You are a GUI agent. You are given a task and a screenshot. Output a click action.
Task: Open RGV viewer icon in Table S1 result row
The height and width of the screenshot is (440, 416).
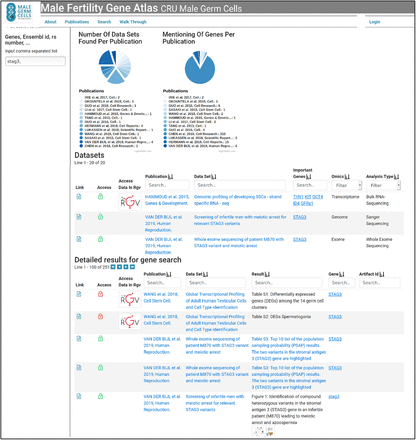click(x=130, y=299)
